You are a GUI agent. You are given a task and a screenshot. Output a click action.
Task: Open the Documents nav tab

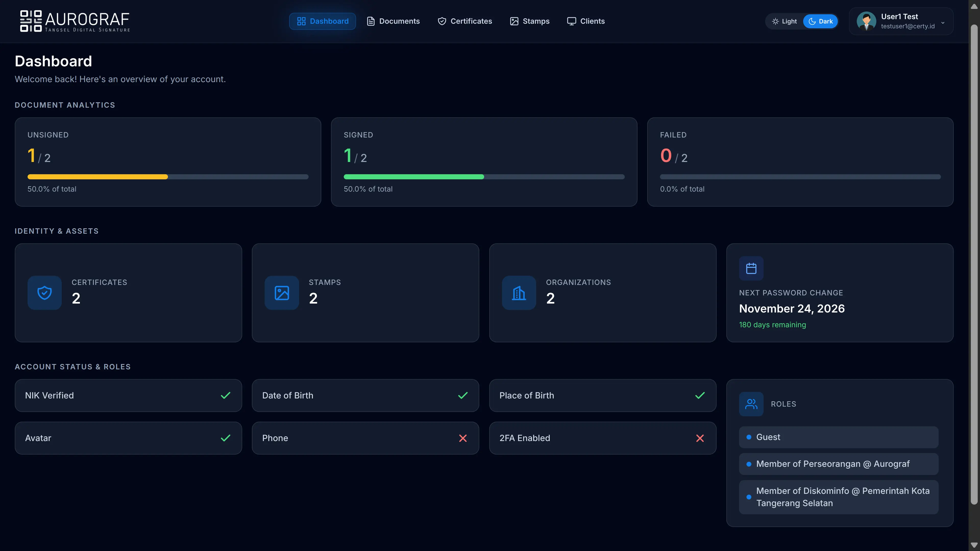393,21
